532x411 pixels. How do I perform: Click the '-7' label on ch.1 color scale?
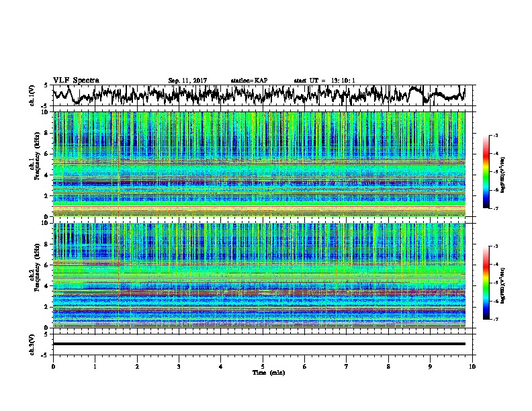click(x=495, y=208)
